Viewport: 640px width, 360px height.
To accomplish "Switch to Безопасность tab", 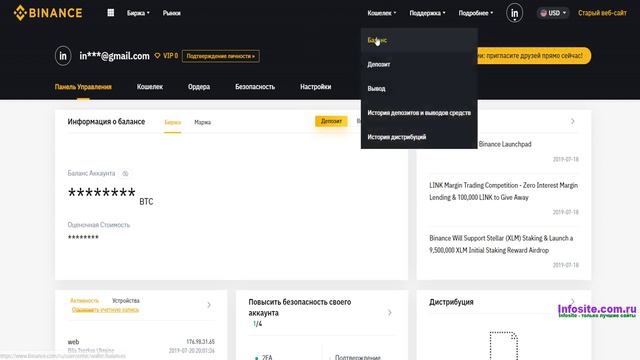I will 255,87.
